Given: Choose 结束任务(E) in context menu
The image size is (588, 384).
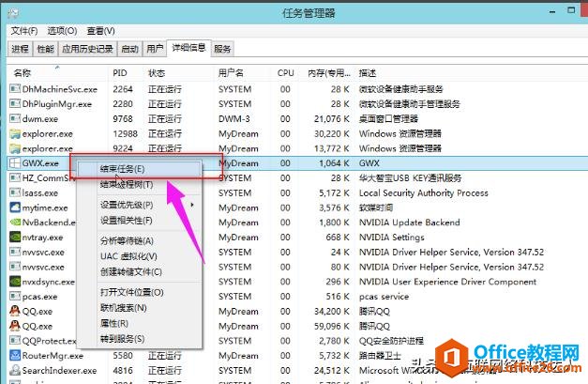Looking at the screenshot, I should click(139, 169).
